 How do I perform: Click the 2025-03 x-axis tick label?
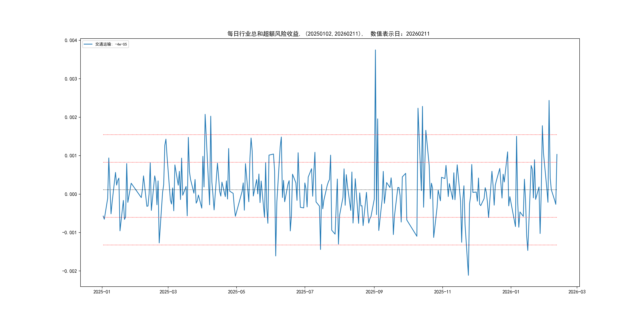tap(168, 292)
